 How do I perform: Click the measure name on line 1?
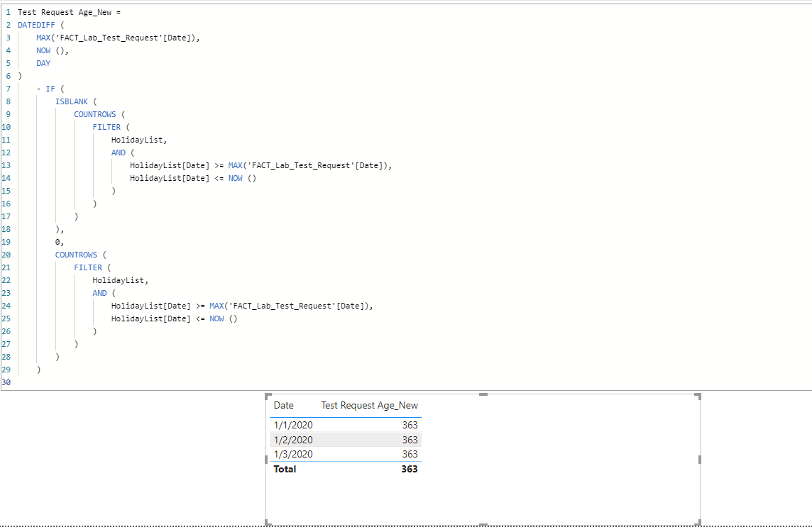pyautogui.click(x=65, y=12)
